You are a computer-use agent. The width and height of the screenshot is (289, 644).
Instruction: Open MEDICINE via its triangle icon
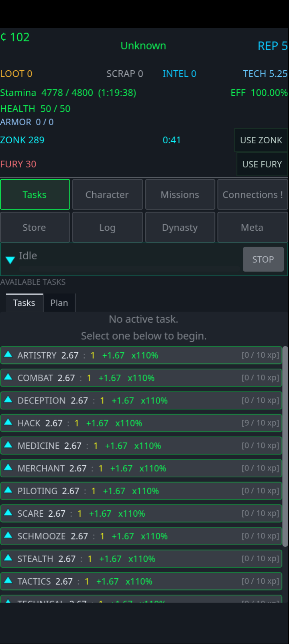click(8, 445)
